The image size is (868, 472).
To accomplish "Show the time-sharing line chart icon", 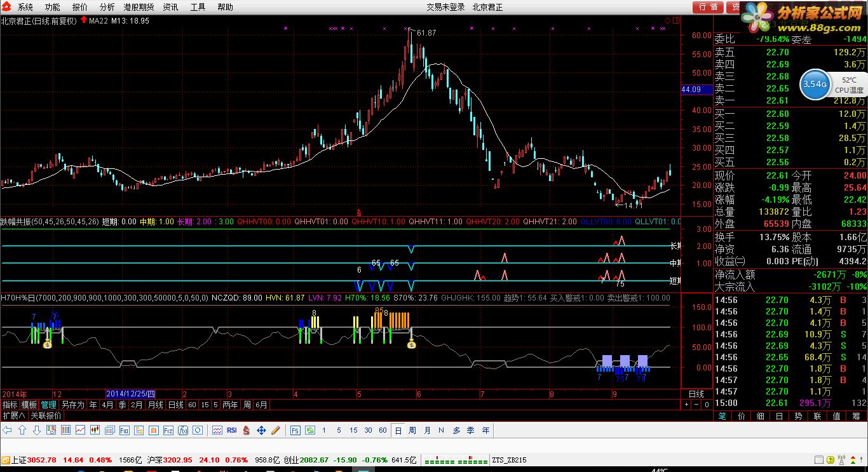I will tap(81, 430).
